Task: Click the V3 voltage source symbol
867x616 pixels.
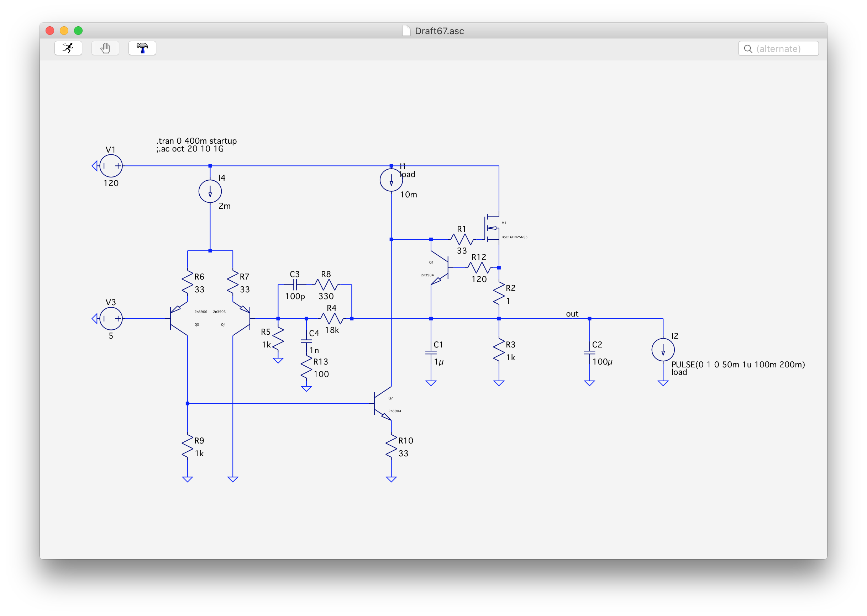Action: (111, 319)
